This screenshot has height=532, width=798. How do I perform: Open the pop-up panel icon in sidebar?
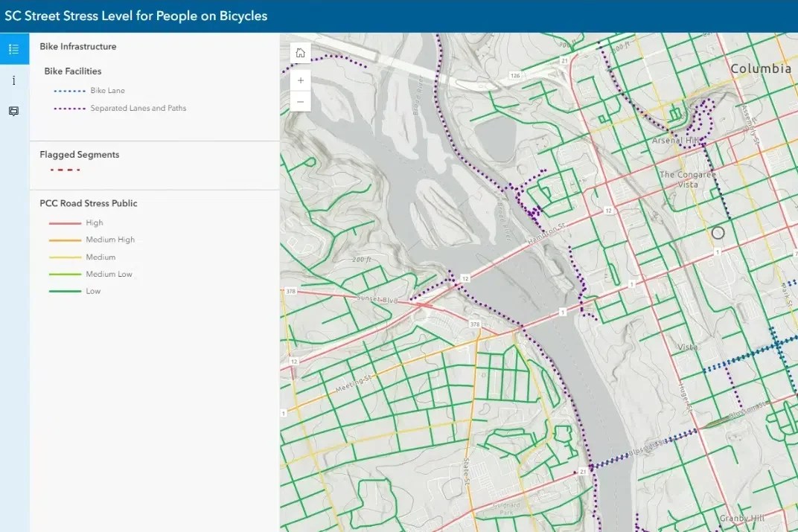coord(13,111)
